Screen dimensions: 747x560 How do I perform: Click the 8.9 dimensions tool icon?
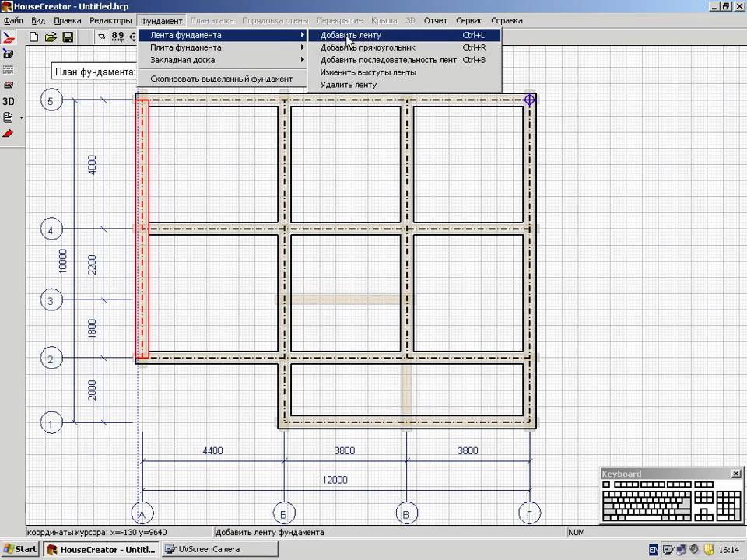(x=117, y=37)
